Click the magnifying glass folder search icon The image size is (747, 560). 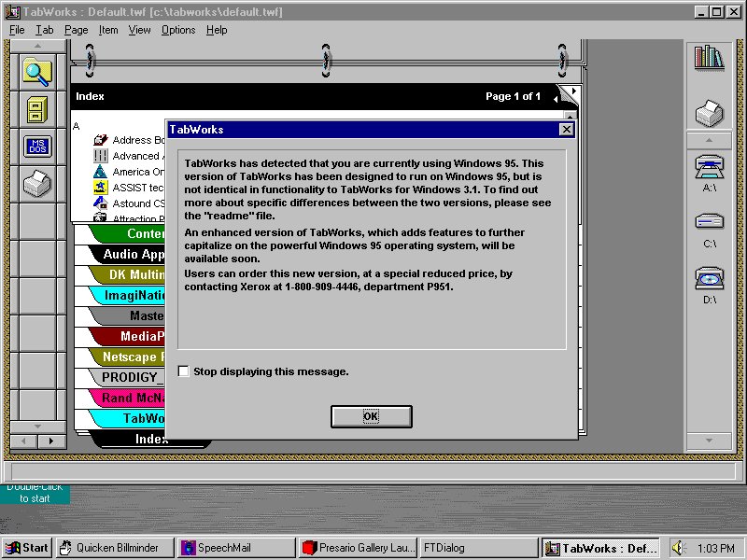pos(37,72)
